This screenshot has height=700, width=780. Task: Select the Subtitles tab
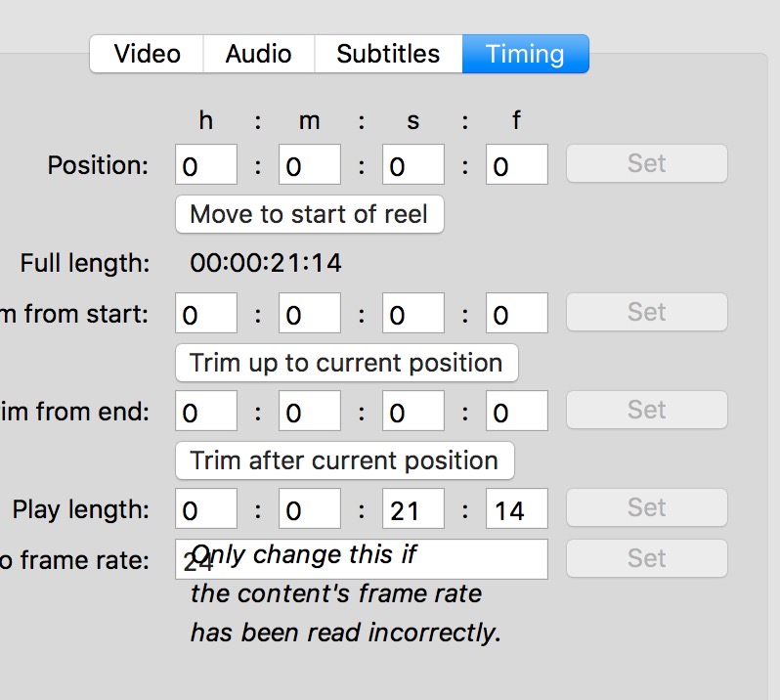(388, 54)
